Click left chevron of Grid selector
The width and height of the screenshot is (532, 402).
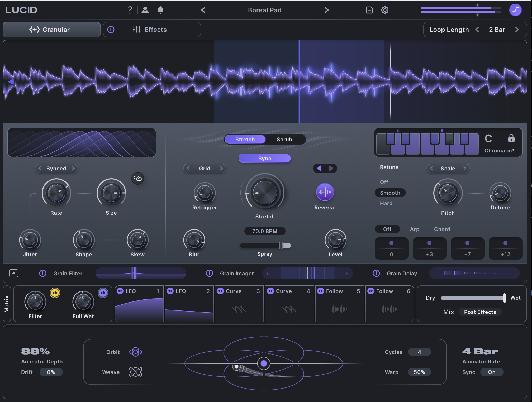pos(188,168)
